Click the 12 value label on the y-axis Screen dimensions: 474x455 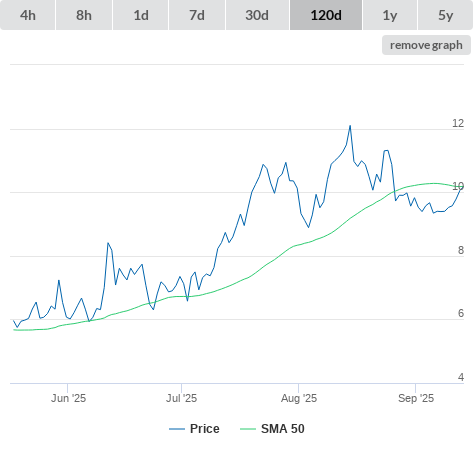(x=458, y=123)
